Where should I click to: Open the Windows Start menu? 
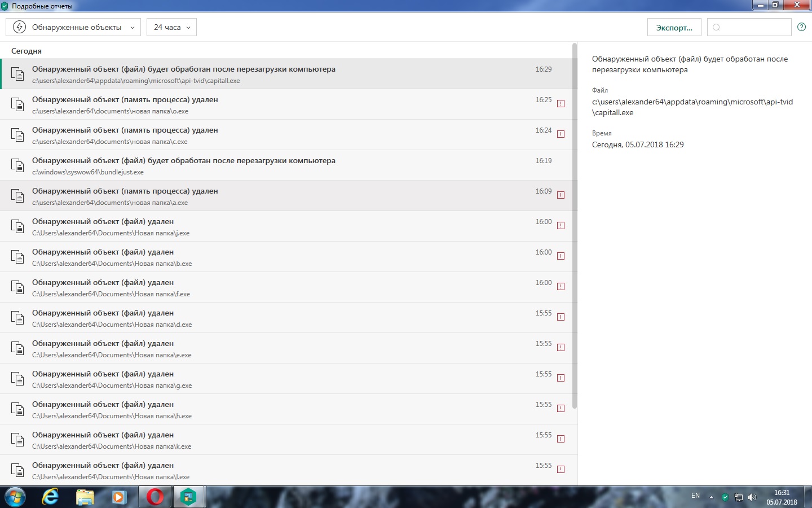tap(15, 497)
